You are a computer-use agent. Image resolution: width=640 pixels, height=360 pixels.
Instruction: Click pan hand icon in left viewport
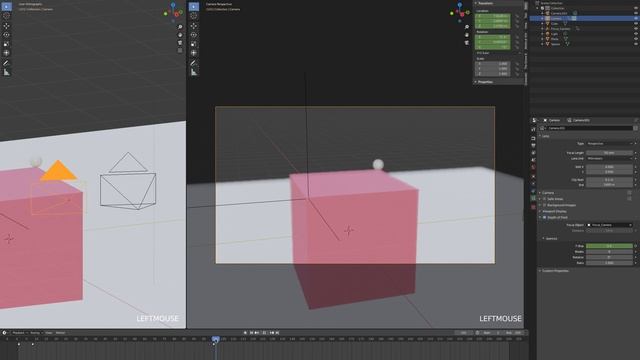pos(180,35)
